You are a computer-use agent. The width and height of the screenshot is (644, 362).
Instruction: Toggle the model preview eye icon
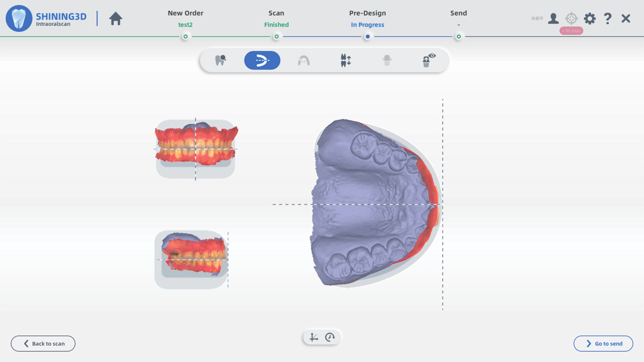click(428, 61)
